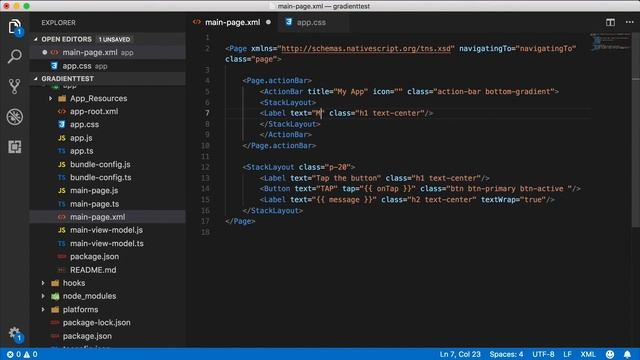Click Ln 7, Col 23 in status bar
Image resolution: width=640 pixels, height=360 pixels.
tap(460, 354)
